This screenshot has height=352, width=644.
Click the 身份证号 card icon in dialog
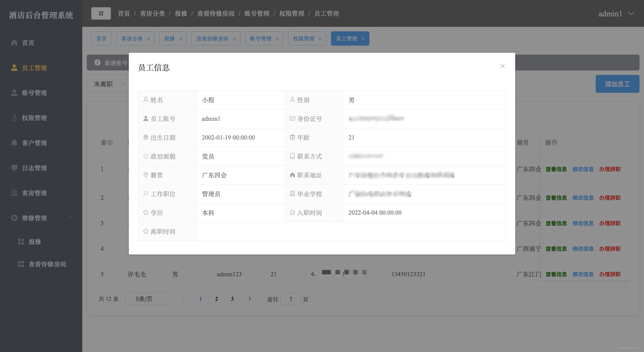tap(292, 119)
